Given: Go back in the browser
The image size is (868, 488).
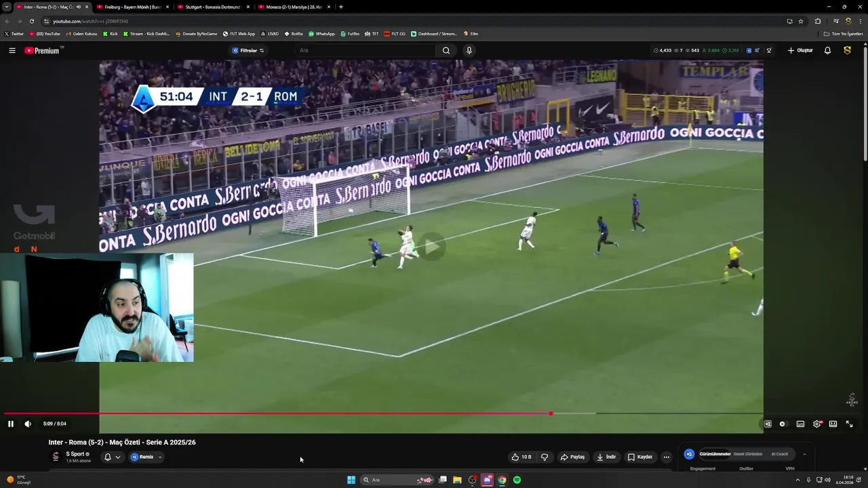Looking at the screenshot, I should coord(7,21).
